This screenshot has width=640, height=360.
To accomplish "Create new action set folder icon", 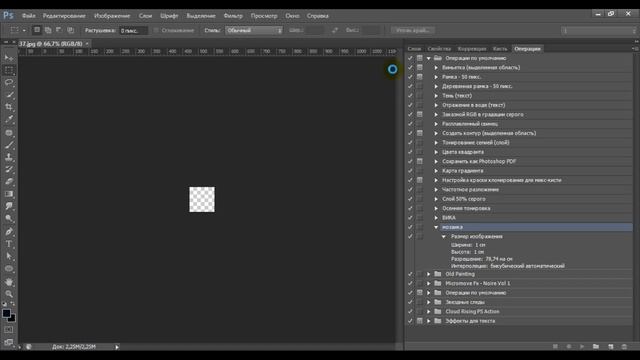I will point(596,347).
